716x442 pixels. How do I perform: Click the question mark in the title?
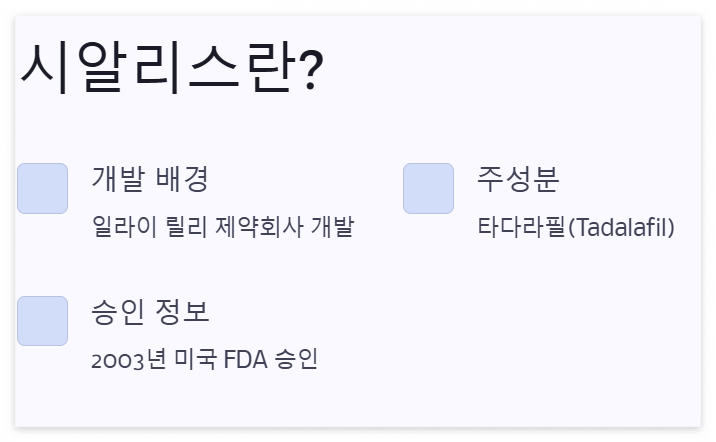point(312,69)
